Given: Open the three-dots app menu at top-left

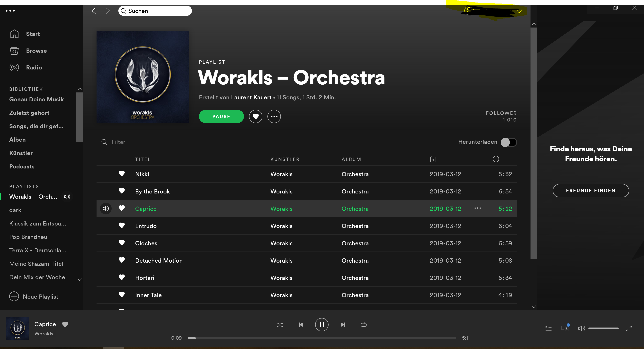Looking at the screenshot, I should pos(10,11).
